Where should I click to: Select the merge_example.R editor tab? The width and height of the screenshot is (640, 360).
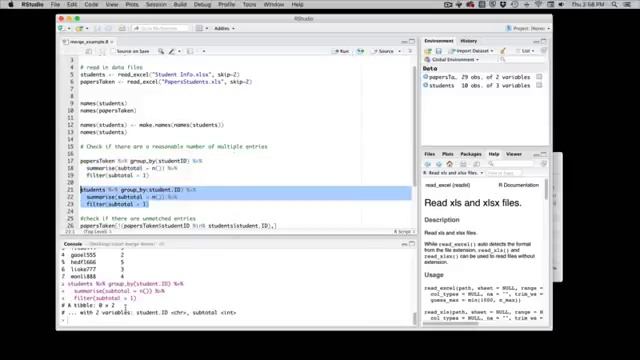tap(88, 42)
